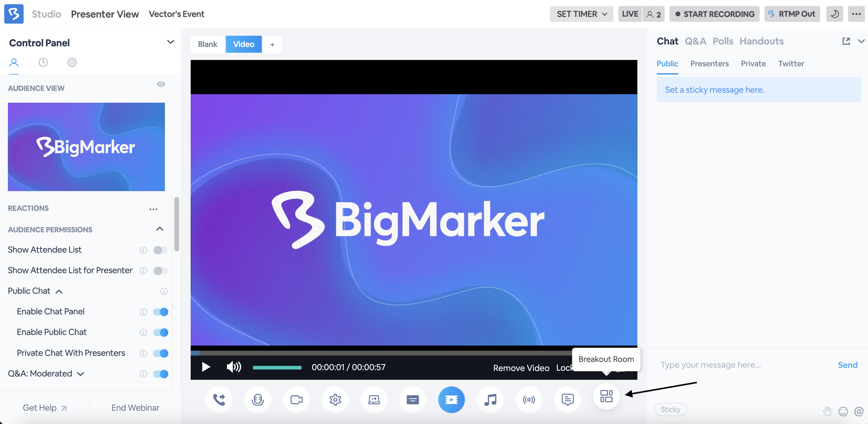
Task: Click START RECORDING button
Action: click(714, 14)
